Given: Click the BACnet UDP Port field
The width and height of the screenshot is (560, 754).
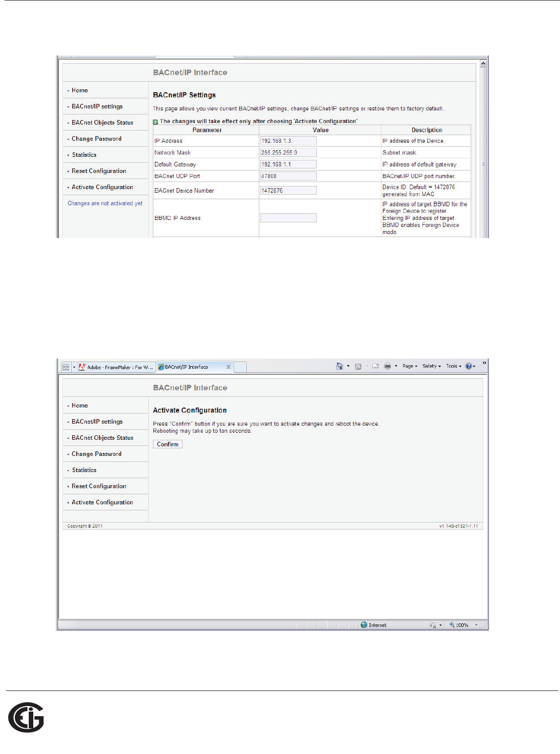Looking at the screenshot, I should pyautogui.click(x=289, y=176).
